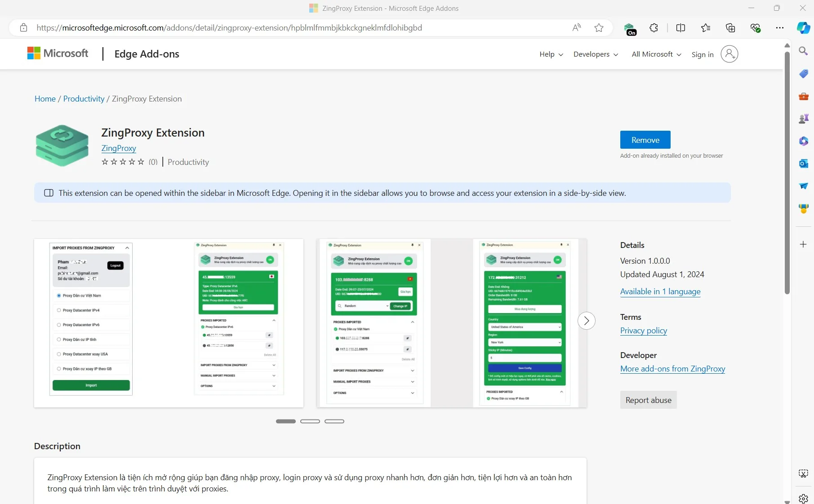Open the sidebar Microsoft 365 icon

[803, 141]
